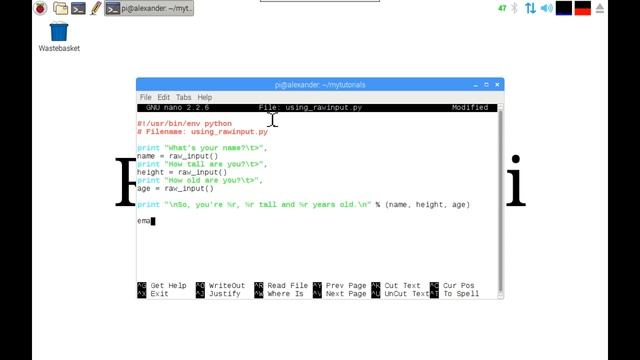Click the 'Exit' nano shortcut label
This screenshot has width=640, height=360.
(159, 293)
